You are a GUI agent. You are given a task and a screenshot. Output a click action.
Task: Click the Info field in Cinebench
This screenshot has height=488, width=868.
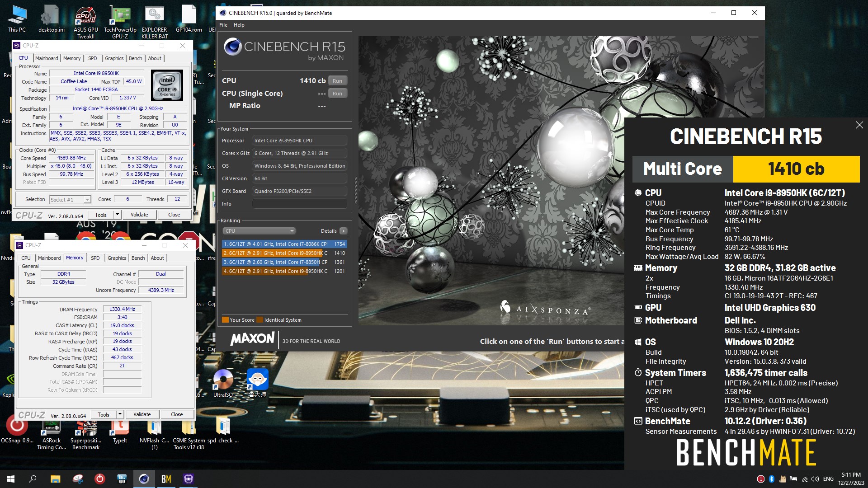pos(300,204)
